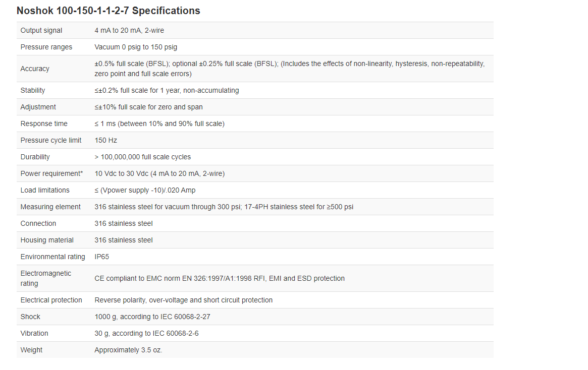Select the Weight value text
The width and height of the screenshot is (588, 370).
click(x=128, y=350)
